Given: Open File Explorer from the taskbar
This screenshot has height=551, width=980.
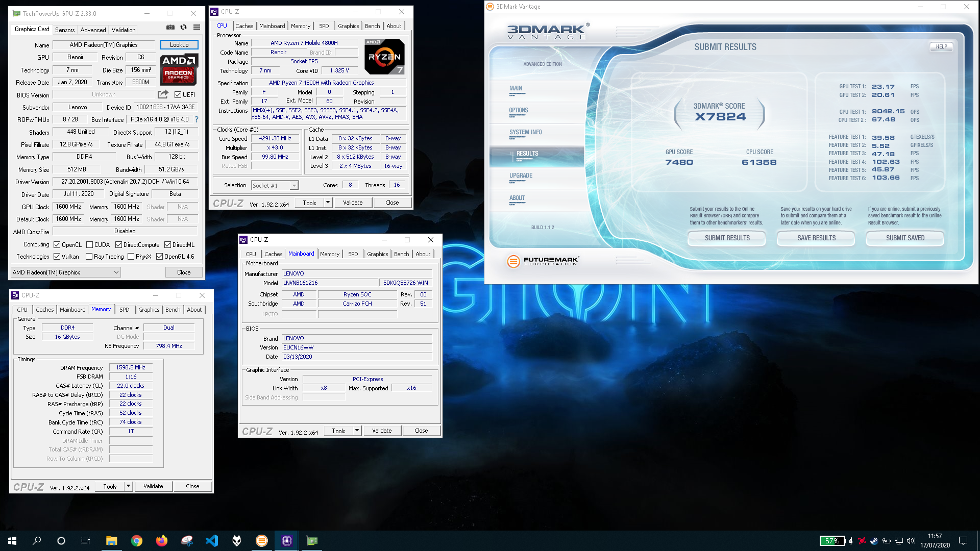Looking at the screenshot, I should 111,541.
